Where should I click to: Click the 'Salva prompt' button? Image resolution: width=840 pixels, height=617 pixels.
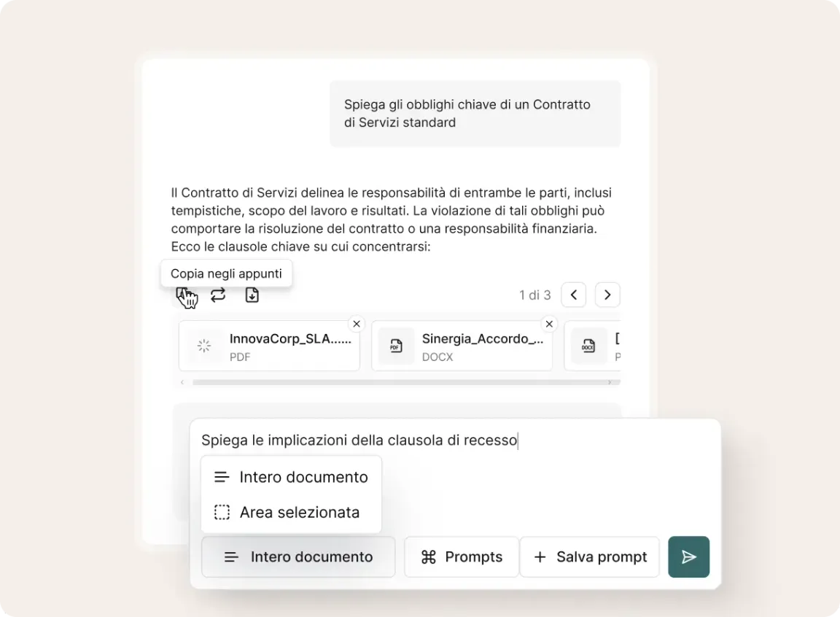click(x=590, y=557)
